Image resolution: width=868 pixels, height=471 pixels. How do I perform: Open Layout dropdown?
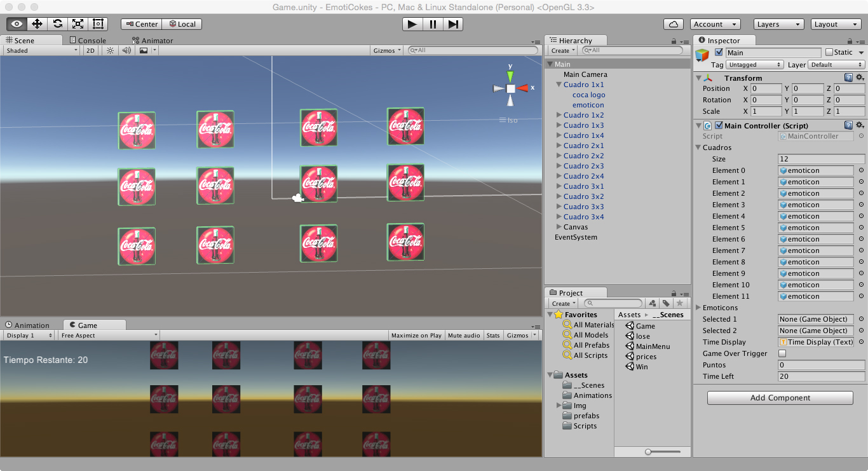(x=837, y=24)
